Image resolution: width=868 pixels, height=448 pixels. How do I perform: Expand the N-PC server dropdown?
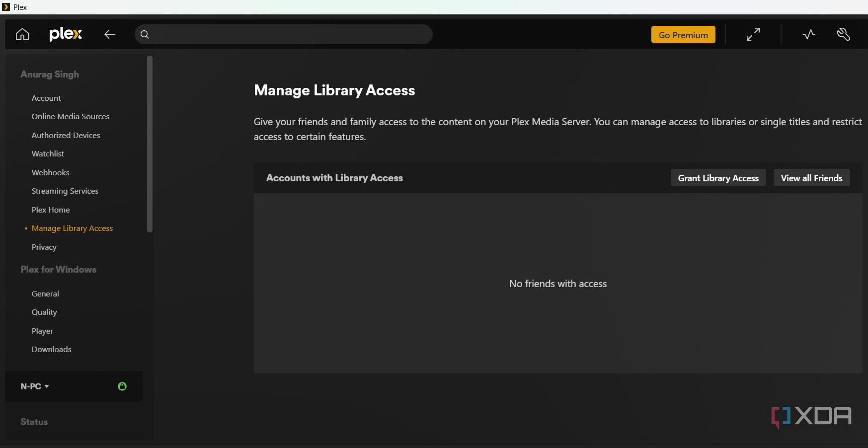pos(35,386)
